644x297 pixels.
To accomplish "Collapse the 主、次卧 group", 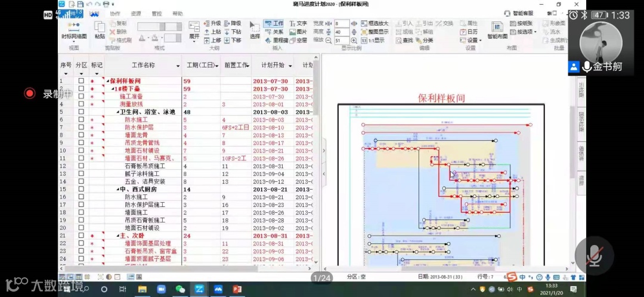I will pyautogui.click(x=118, y=236).
